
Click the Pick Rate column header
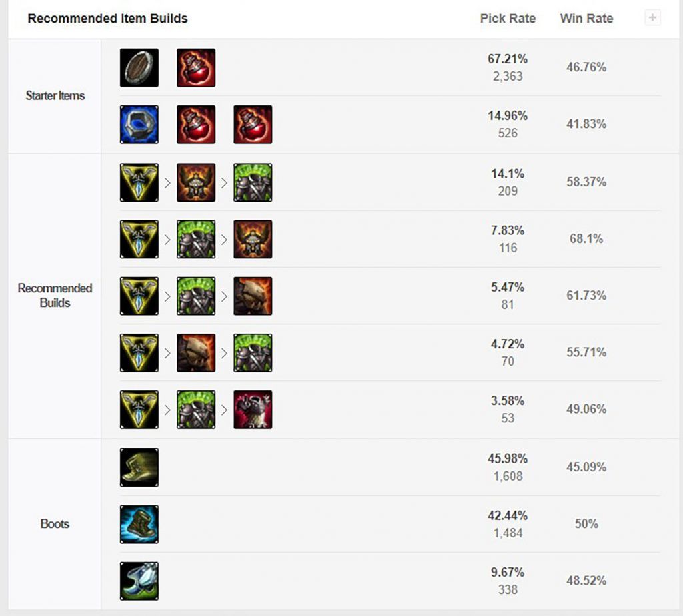click(x=508, y=19)
